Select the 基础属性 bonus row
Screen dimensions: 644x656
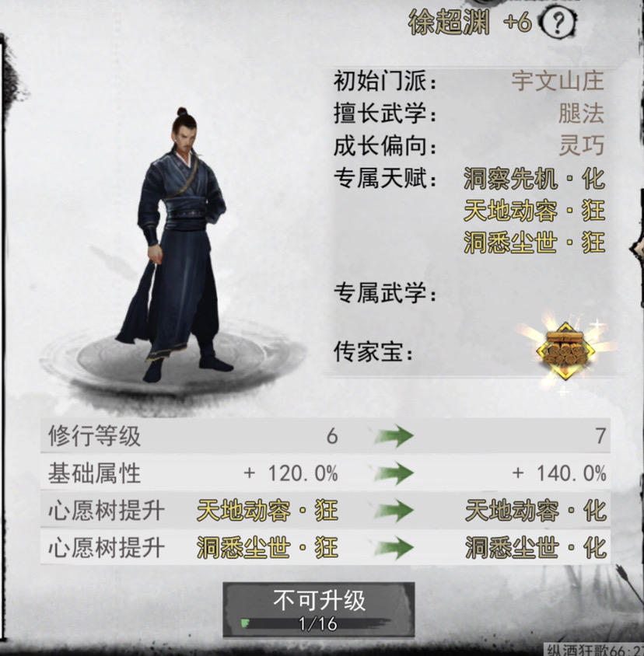[325, 473]
